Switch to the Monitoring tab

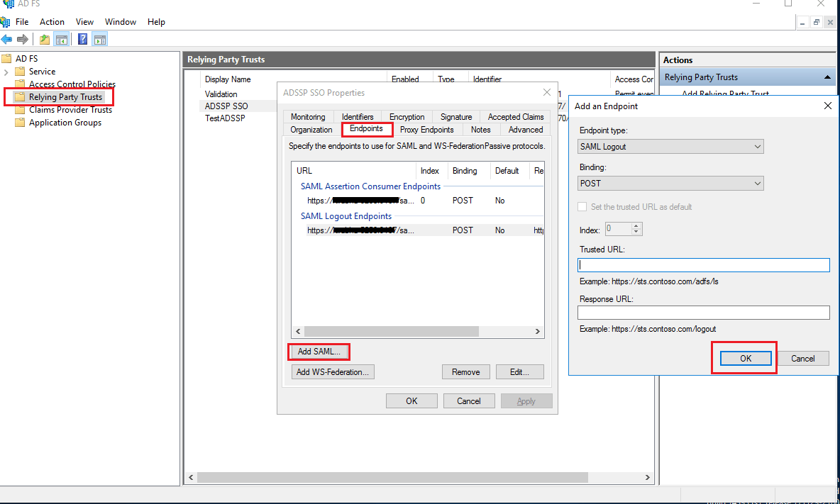(307, 116)
